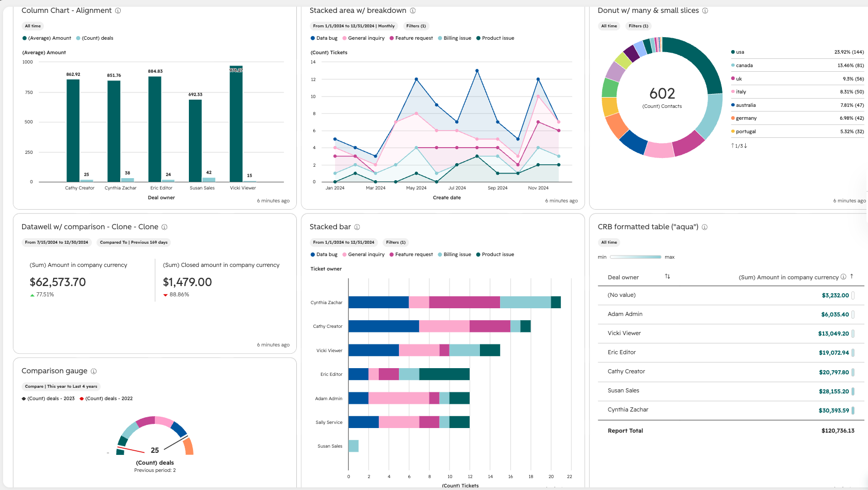Open Filters (1) chip on Stacked bar chart
Viewport: 868px width, 490px height.
click(x=396, y=242)
